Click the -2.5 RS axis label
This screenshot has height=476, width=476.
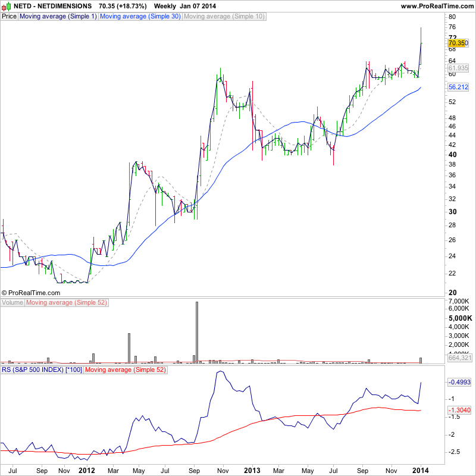click(x=454, y=452)
